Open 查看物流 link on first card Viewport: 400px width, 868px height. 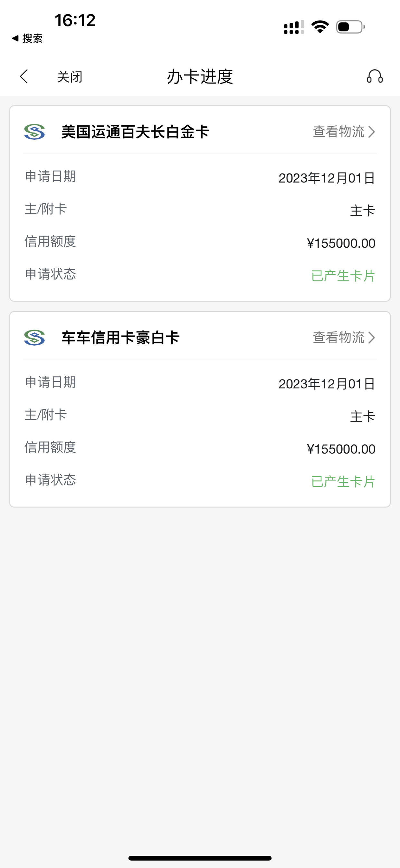[344, 132]
